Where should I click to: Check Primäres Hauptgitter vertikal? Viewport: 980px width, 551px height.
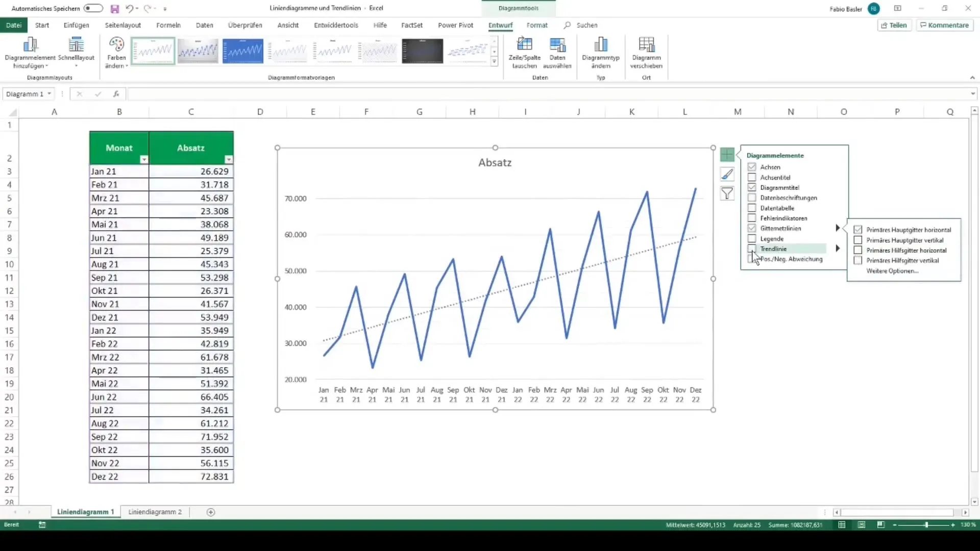point(858,240)
